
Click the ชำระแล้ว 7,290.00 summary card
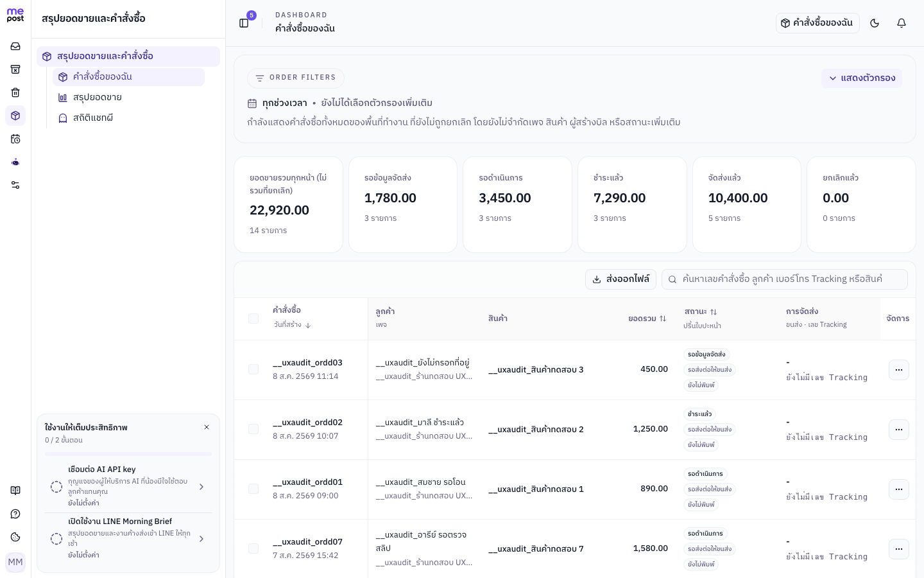click(x=632, y=205)
